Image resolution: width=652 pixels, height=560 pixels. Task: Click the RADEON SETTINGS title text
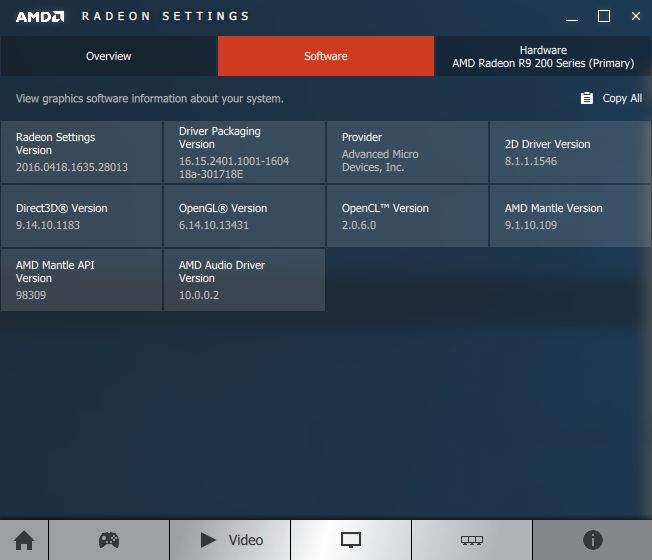pos(165,16)
